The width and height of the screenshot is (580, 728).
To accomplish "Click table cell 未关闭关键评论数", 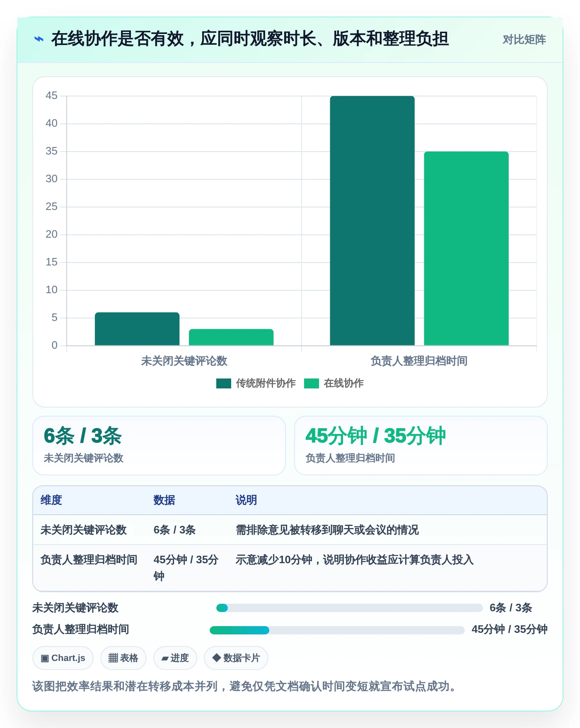I will (x=83, y=530).
